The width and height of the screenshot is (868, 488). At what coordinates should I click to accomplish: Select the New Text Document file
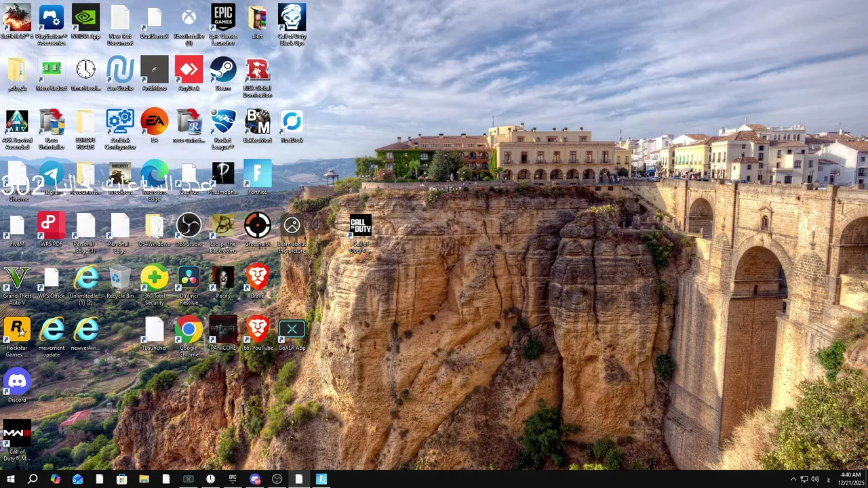coord(120,25)
